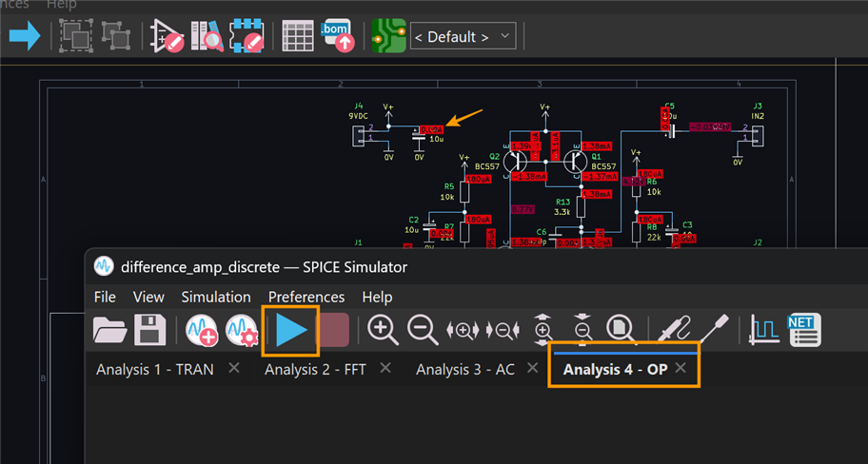Click the blue arrow icon in KiCad toolbar

click(25, 36)
